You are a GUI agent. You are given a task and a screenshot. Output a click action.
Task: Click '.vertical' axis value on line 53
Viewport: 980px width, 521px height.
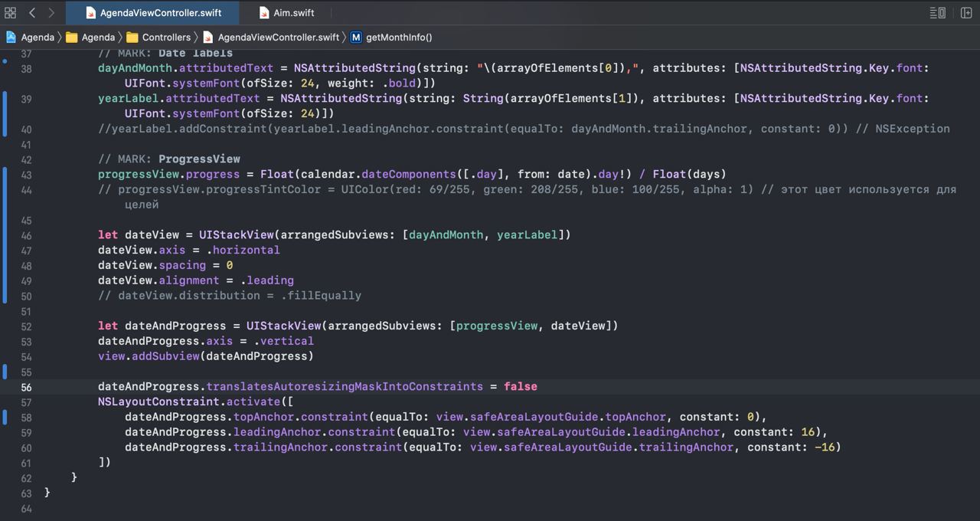coord(283,341)
